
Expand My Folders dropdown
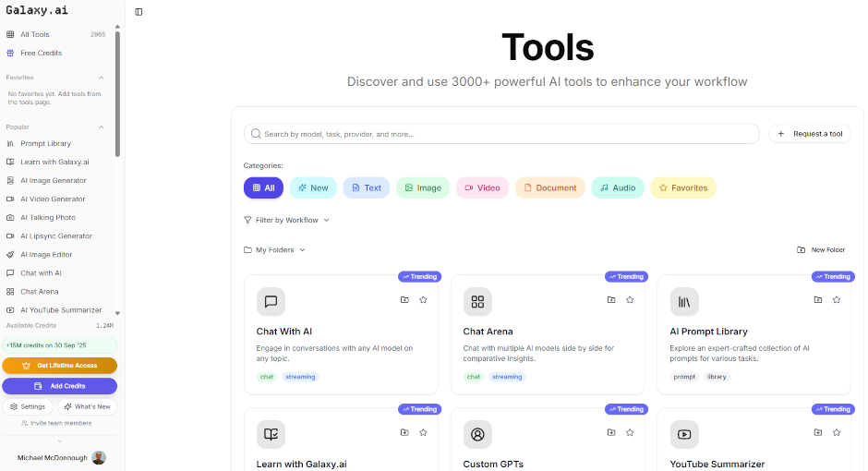point(274,250)
